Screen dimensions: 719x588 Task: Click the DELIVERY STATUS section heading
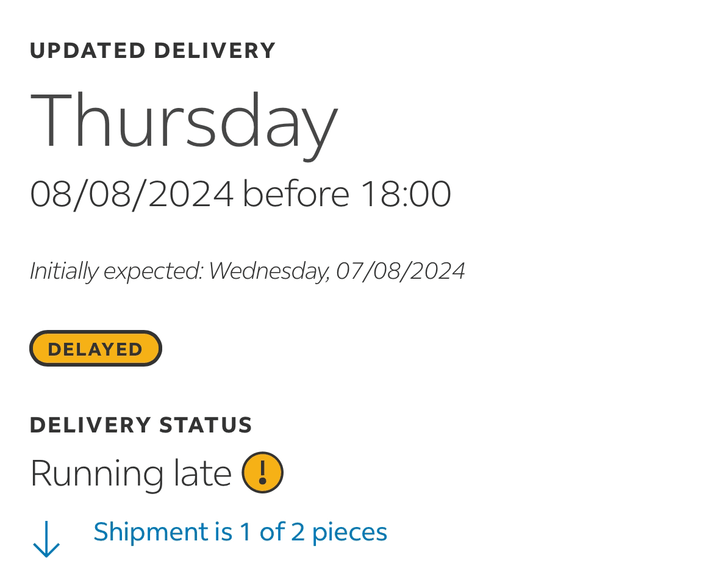[141, 425]
